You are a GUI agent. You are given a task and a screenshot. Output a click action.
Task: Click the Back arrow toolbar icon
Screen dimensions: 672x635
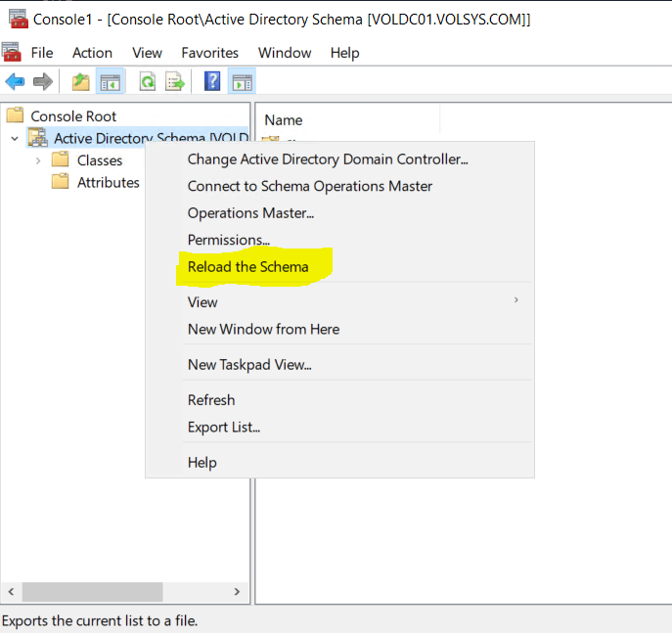15,82
